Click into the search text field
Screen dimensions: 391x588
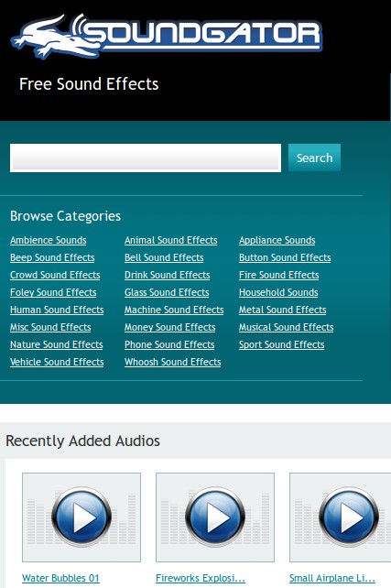(146, 158)
